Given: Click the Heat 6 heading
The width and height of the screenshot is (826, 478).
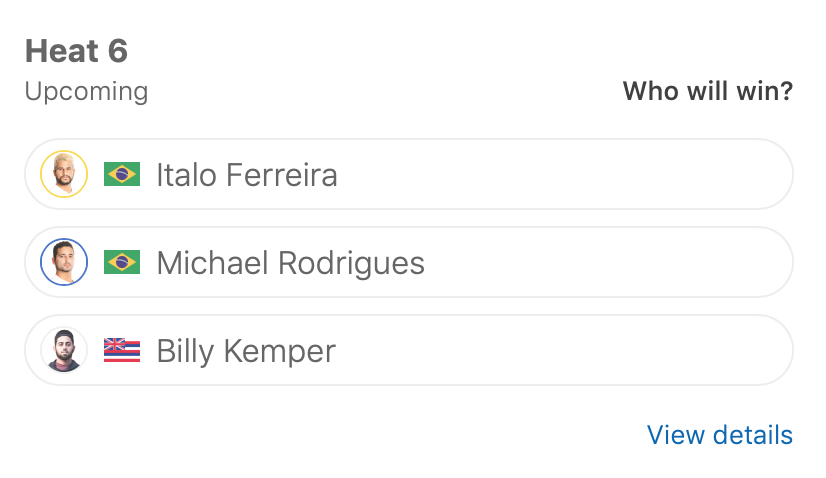Looking at the screenshot, I should (77, 51).
